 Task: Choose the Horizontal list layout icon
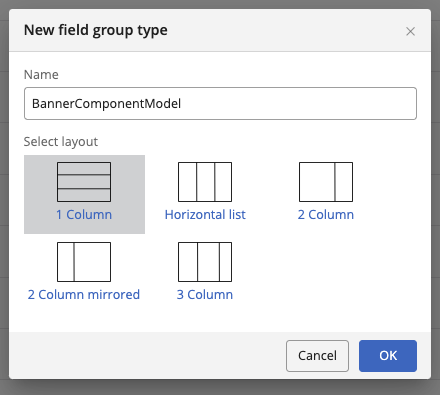tap(205, 182)
